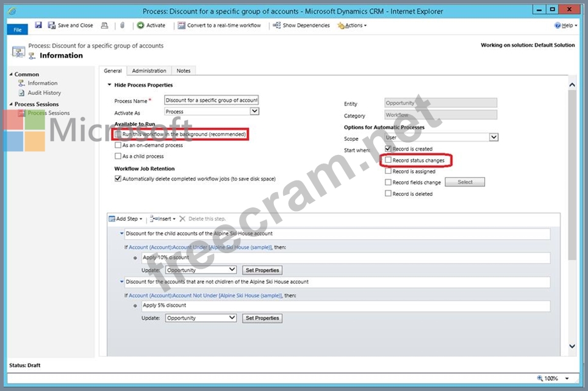This screenshot has height=391, width=588.
Task: Click the Save disk icon
Action: coord(38,25)
